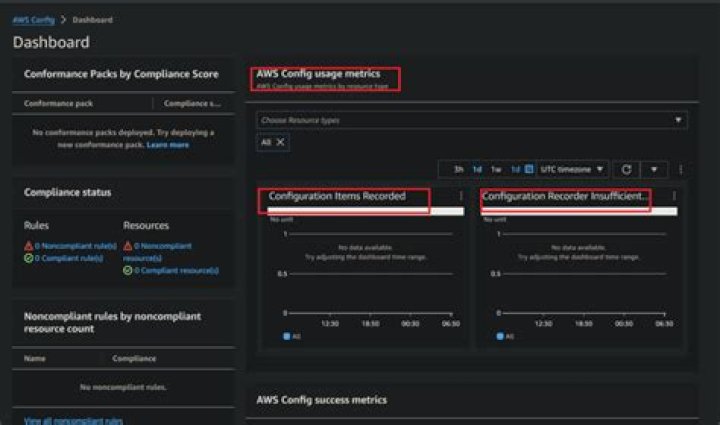720x425 pixels.
Task: Open Configuration Recorder Insufficient widget menu
Action: pyautogui.click(x=674, y=196)
